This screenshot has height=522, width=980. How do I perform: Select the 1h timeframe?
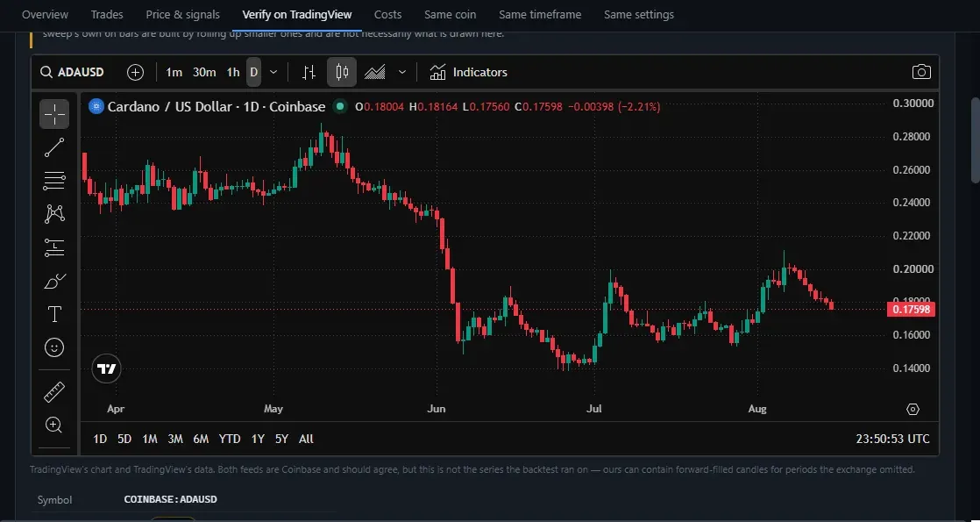pos(233,72)
